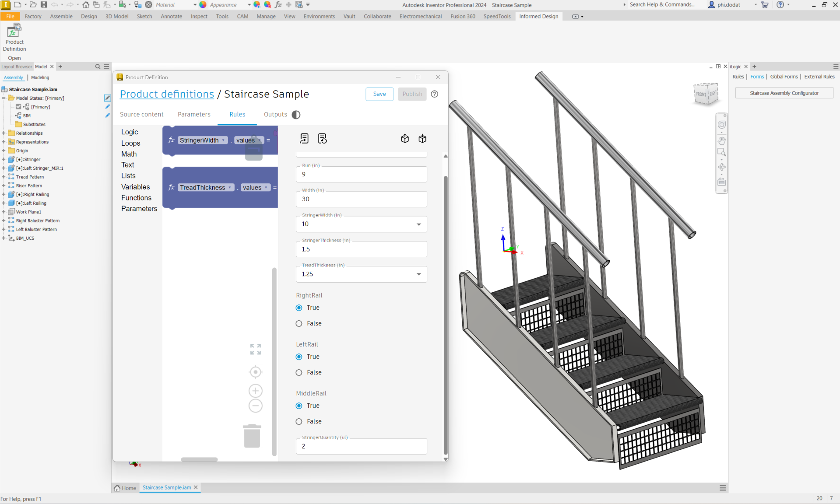Switch to the Parameters tab
Viewport: 840px width, 504px height.
pyautogui.click(x=194, y=114)
